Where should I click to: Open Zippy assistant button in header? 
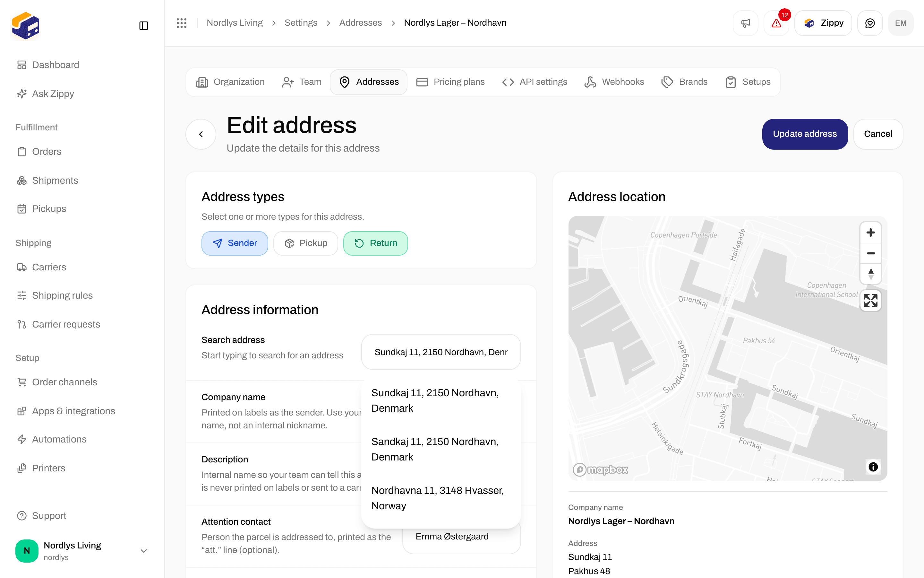click(x=823, y=23)
